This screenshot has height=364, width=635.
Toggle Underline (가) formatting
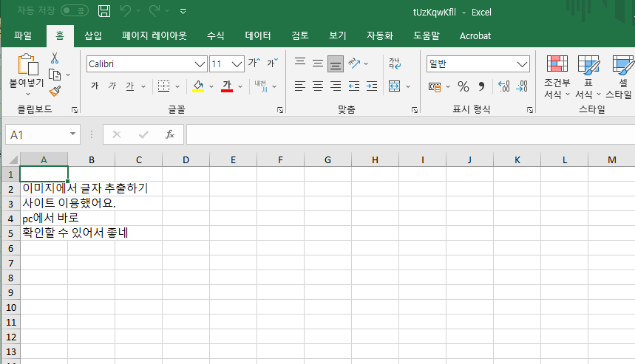tap(129, 86)
